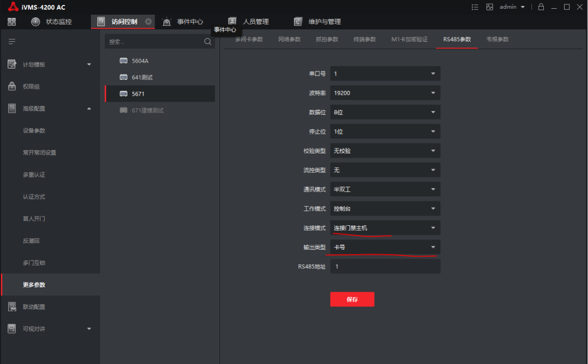
Task: Click the lock screen icon
Action: (x=541, y=7)
